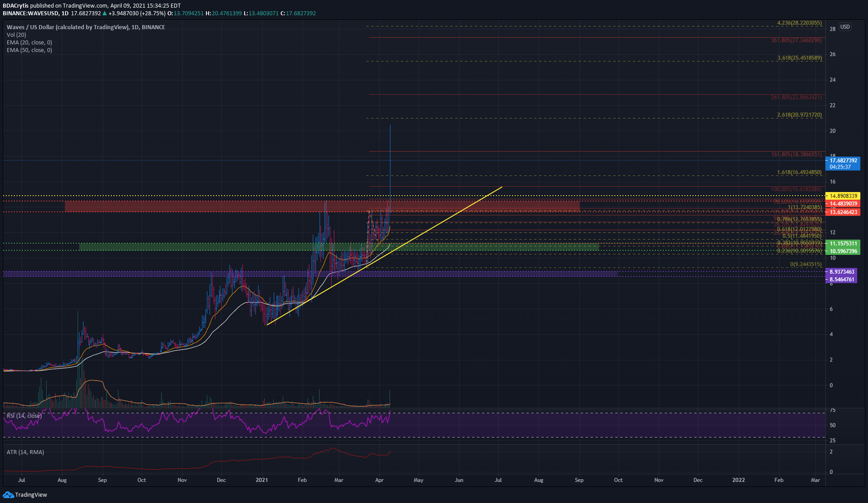Select the 0.5(11.4841950) Fibonacci label
Image resolution: width=868 pixels, height=503 pixels.
(x=802, y=236)
